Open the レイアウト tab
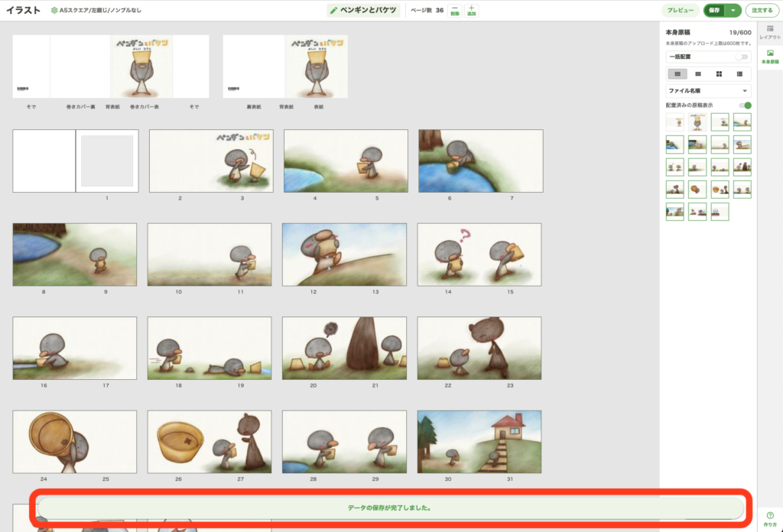The image size is (783, 532). coord(769,32)
